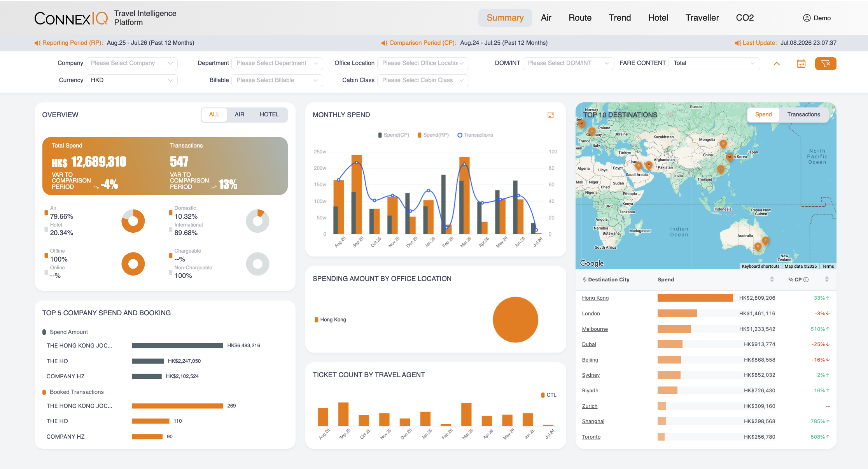This screenshot has height=469, width=868.
Task: Click THE HONG KONG JOC transactions bar 269
Action: tap(177, 406)
